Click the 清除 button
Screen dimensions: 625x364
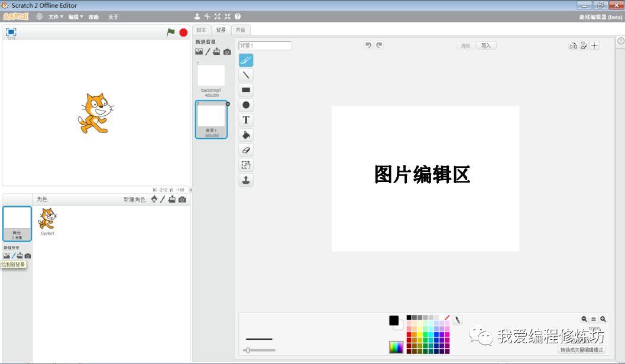pyautogui.click(x=465, y=46)
